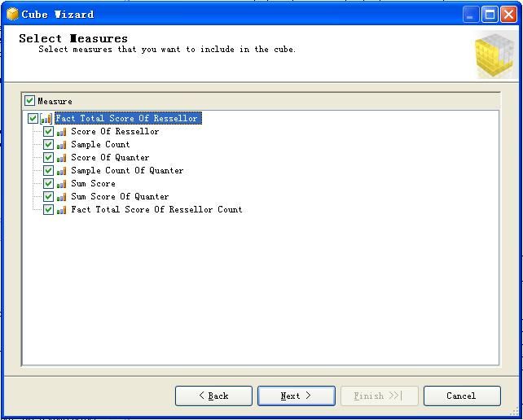Go to the previous step with Back

click(213, 396)
